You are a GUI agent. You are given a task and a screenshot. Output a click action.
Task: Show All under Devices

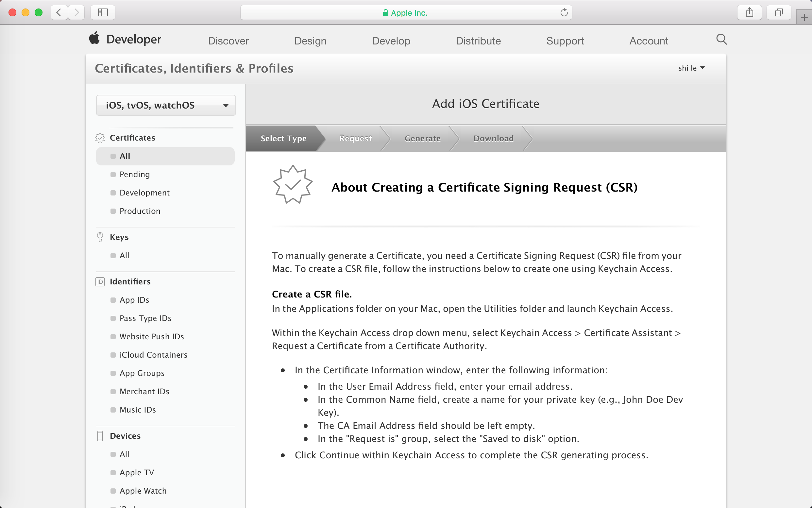(124, 454)
